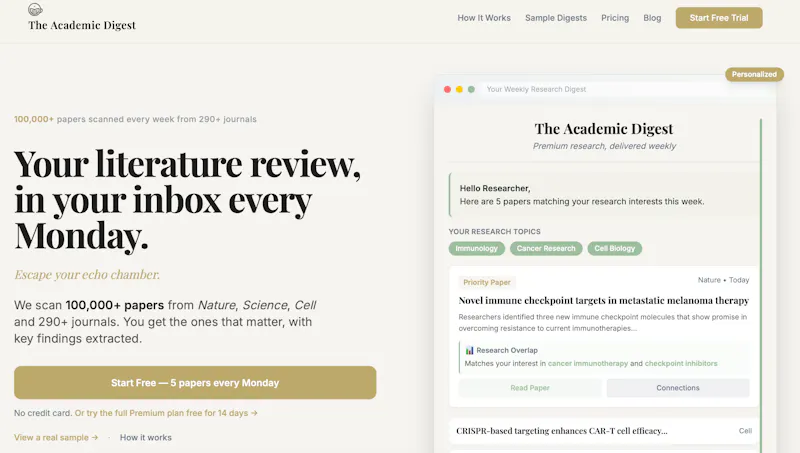Try the full Premium plan free link
800x453 pixels.
(x=166, y=413)
